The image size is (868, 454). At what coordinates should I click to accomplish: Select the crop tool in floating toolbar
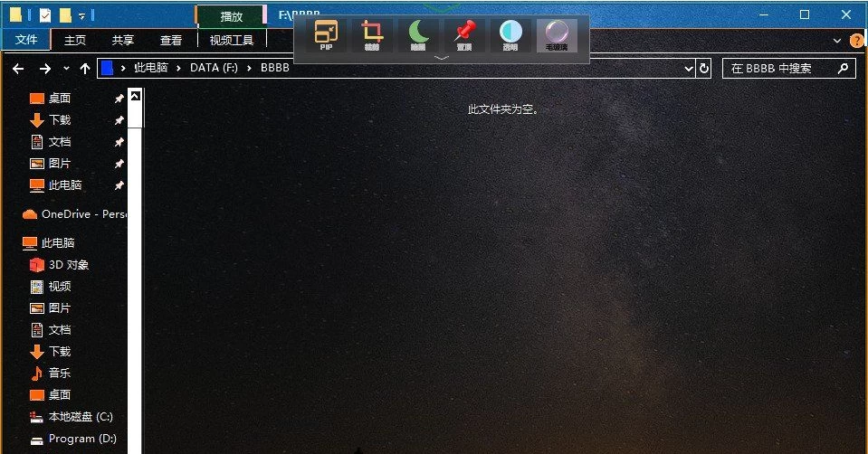(372, 34)
